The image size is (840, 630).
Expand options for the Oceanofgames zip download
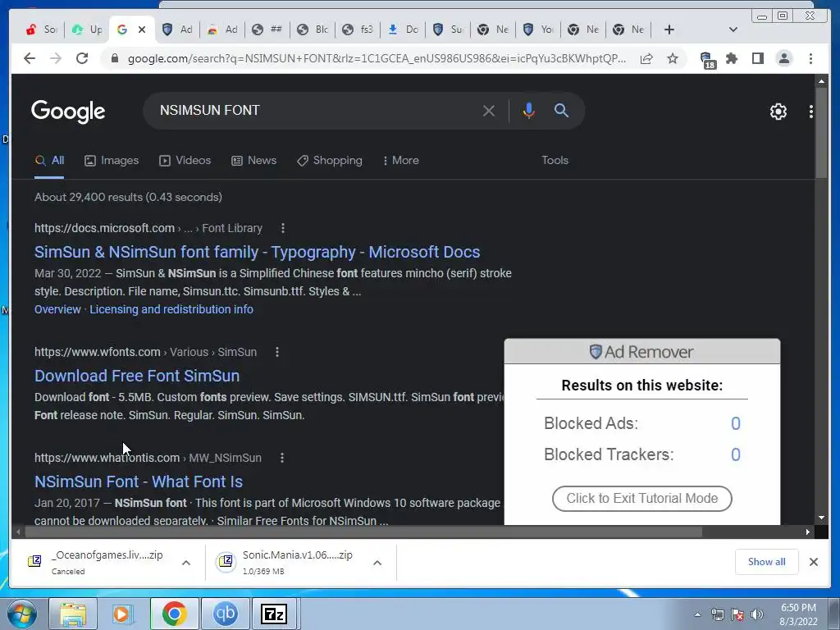click(186, 563)
